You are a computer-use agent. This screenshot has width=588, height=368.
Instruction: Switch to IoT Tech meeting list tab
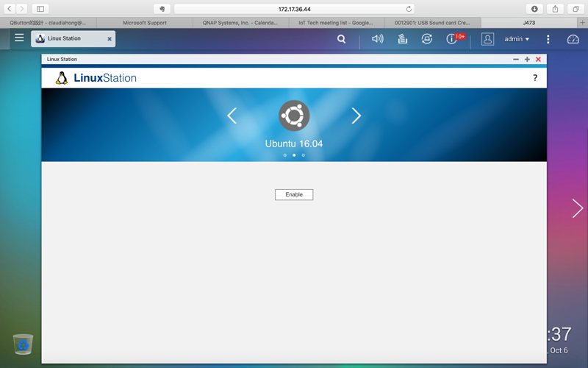(x=335, y=23)
